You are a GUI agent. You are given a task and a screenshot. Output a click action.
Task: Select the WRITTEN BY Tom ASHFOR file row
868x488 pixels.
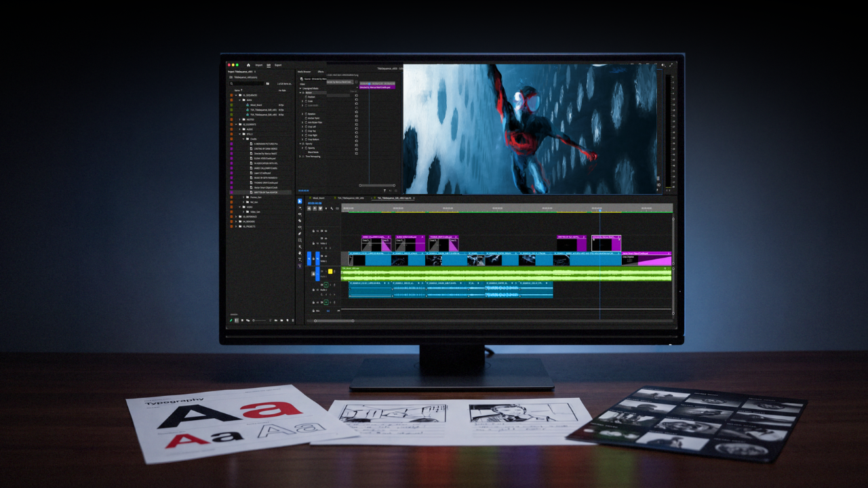[x=261, y=192]
